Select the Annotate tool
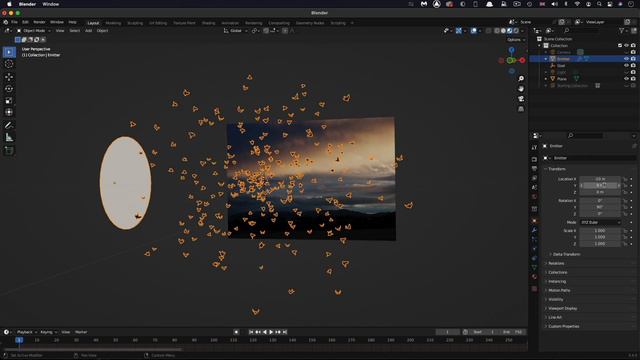 (9, 126)
